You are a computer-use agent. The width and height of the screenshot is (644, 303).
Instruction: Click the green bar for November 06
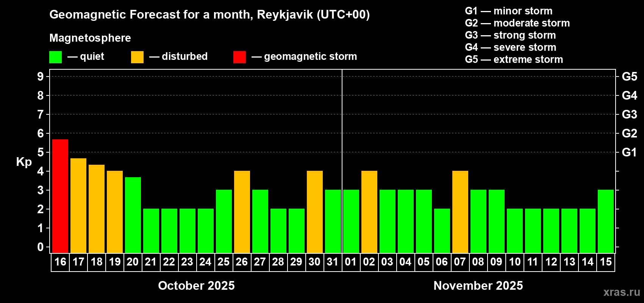pyautogui.click(x=442, y=231)
